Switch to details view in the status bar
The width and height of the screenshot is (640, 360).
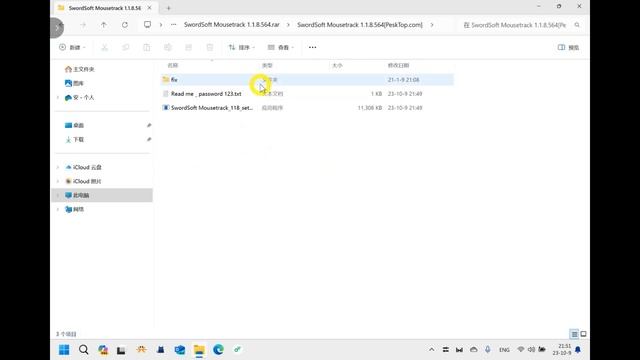click(574, 334)
